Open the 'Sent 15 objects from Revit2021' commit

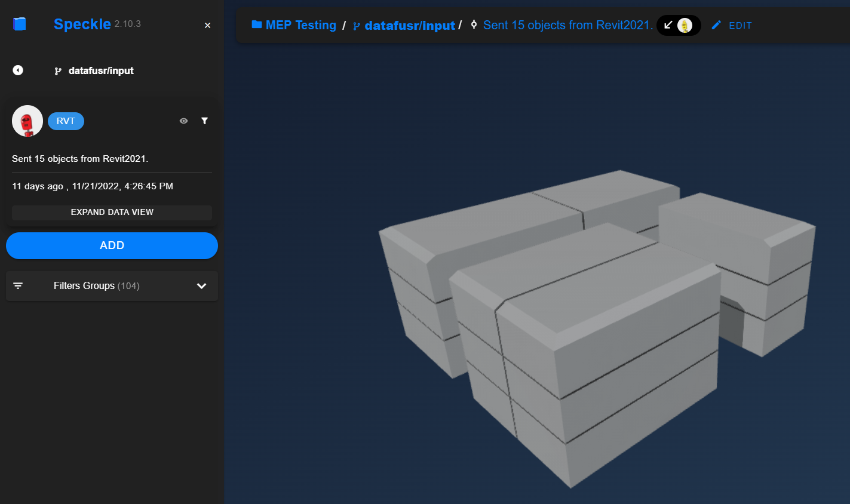tap(567, 25)
